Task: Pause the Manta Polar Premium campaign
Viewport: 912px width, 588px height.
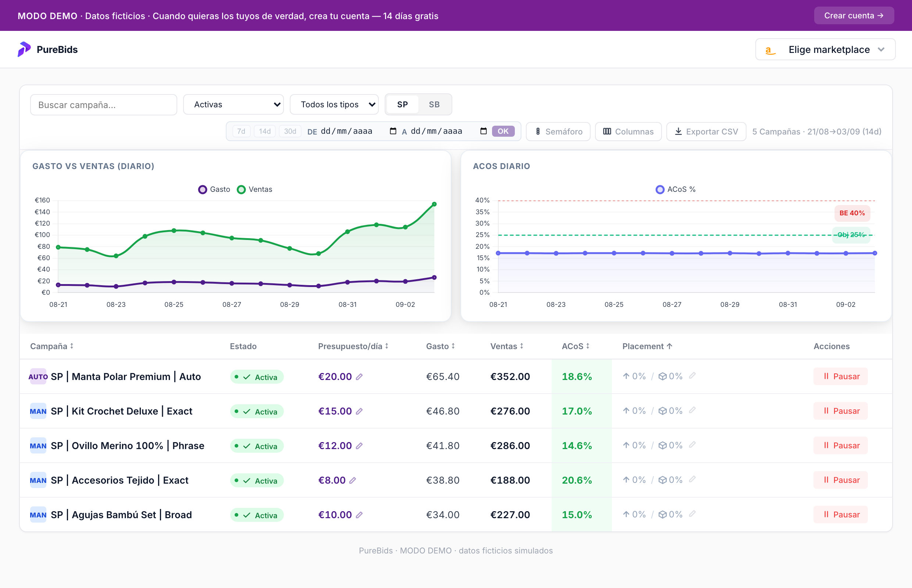Action: (841, 376)
